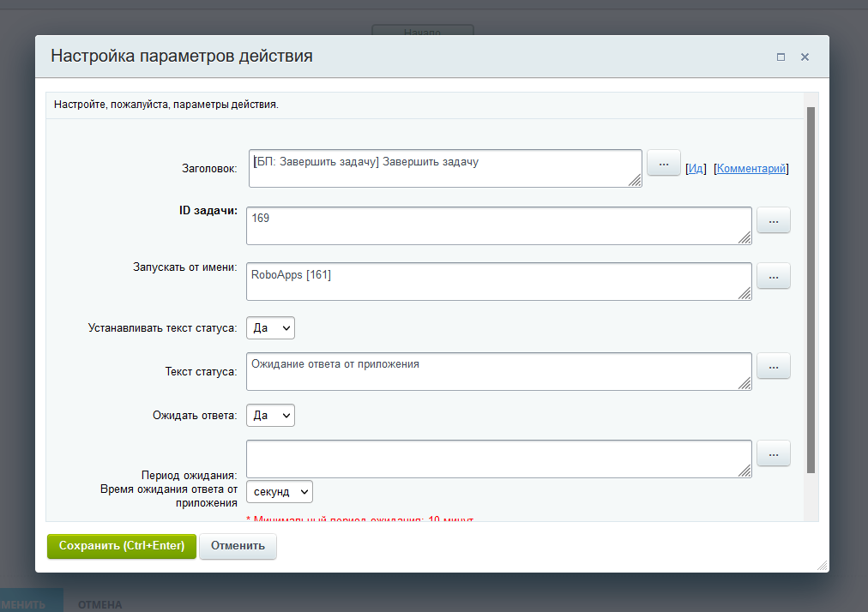Click the Текст статуса text area
The image size is (868, 612).
[x=498, y=371]
